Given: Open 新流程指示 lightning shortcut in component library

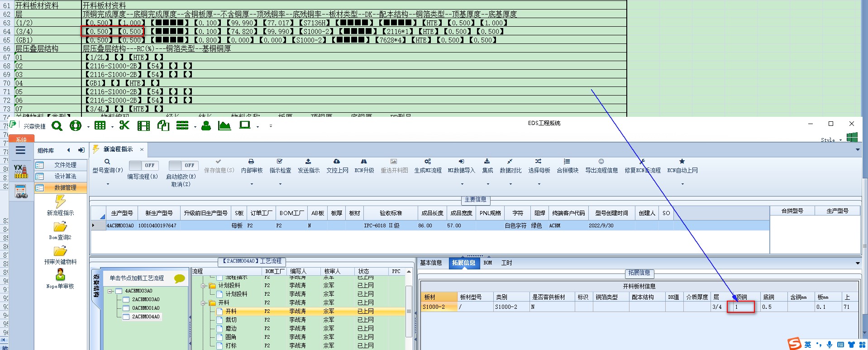Looking at the screenshot, I should (60, 206).
